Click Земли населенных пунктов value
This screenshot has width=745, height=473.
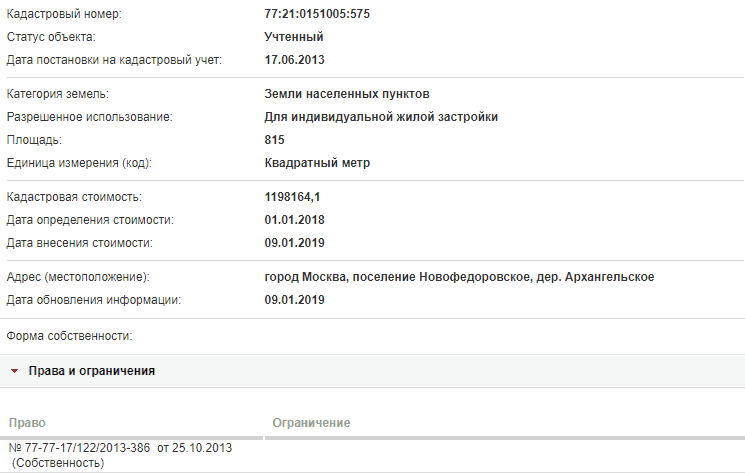(x=347, y=94)
